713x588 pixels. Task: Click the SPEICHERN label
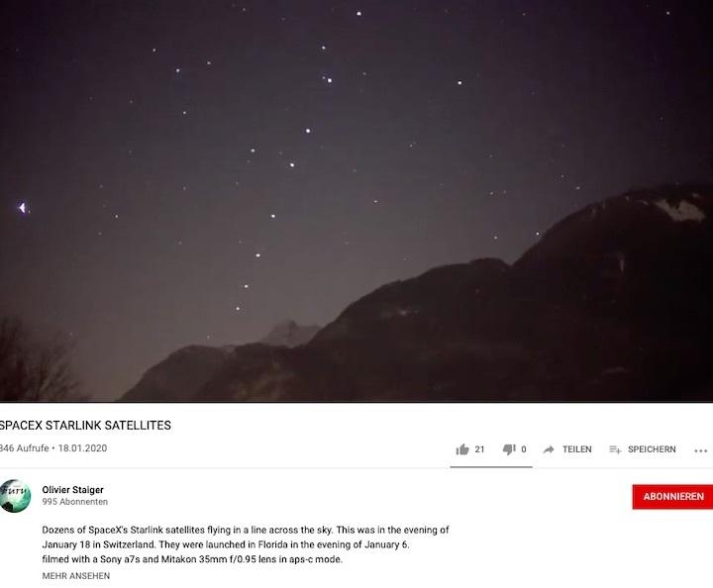pyautogui.click(x=652, y=449)
